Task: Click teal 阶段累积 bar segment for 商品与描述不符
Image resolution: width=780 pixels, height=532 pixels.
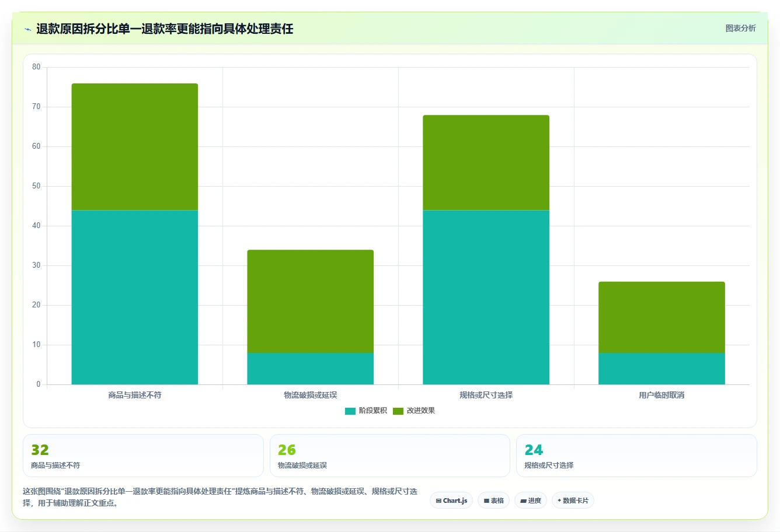Action: (135, 297)
